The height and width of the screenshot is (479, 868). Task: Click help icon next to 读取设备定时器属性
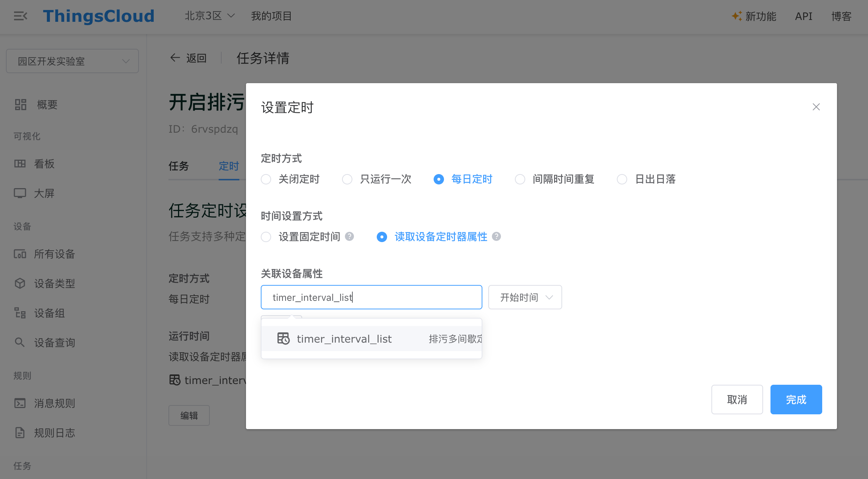pyautogui.click(x=496, y=237)
